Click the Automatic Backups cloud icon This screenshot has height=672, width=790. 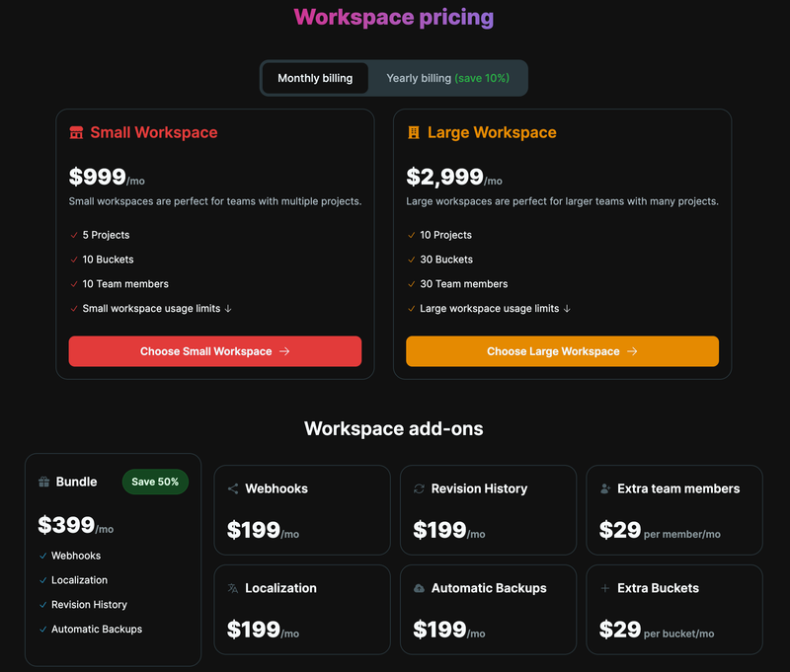pyautogui.click(x=419, y=588)
